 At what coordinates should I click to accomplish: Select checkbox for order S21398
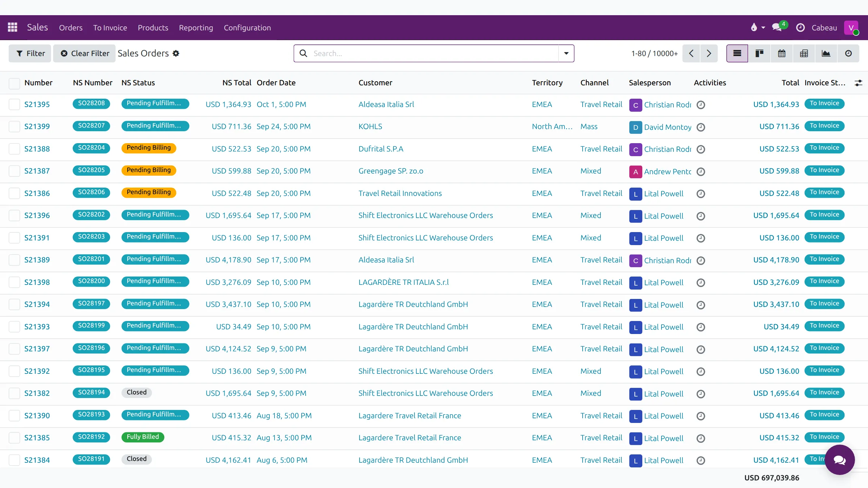tap(14, 282)
